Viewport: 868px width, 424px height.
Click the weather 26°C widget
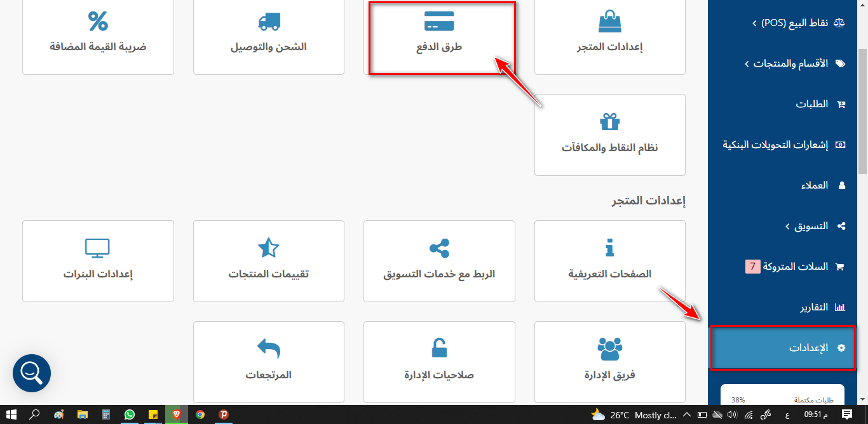(634, 414)
